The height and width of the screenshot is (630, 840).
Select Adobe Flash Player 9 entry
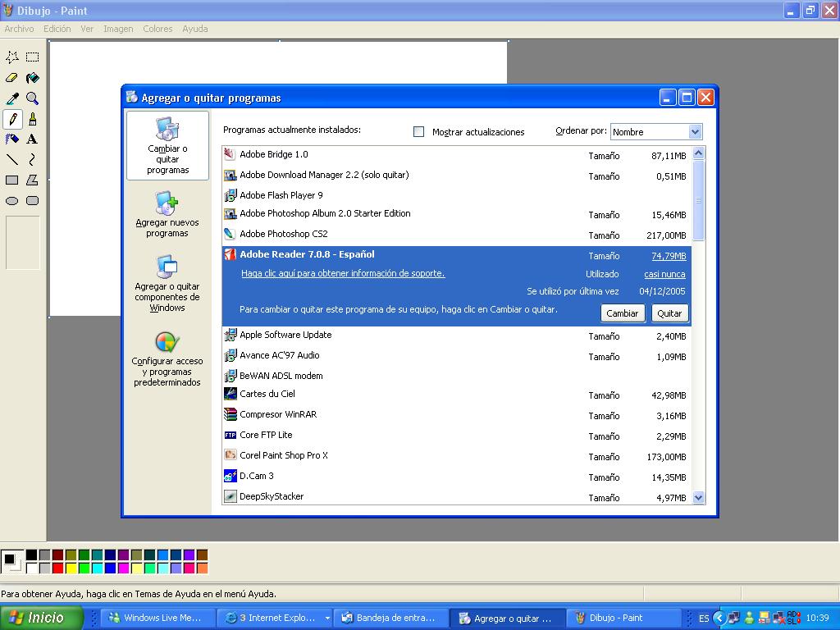457,195
